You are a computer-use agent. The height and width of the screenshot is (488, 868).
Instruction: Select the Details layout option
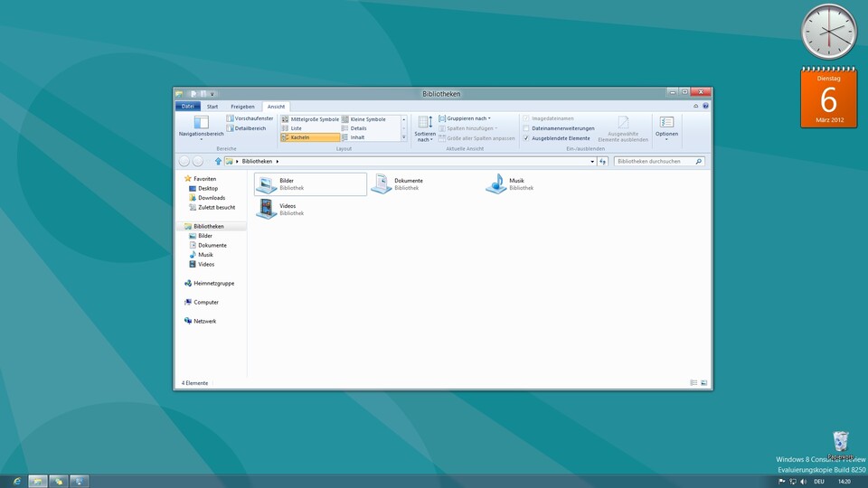[x=358, y=128]
